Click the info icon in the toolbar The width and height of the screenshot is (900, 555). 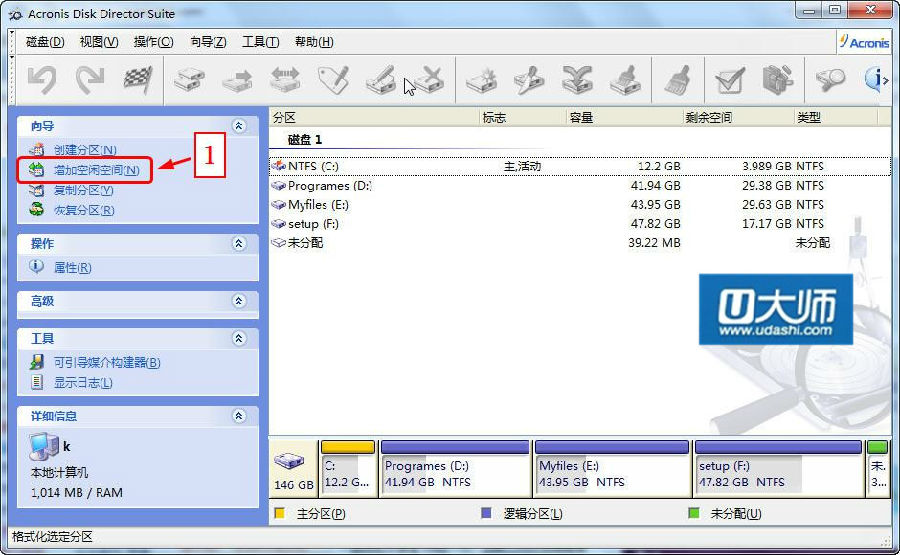(878, 80)
